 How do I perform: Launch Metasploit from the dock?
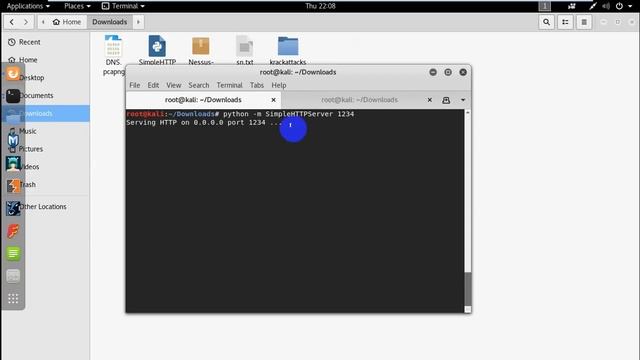pyautogui.click(x=13, y=140)
